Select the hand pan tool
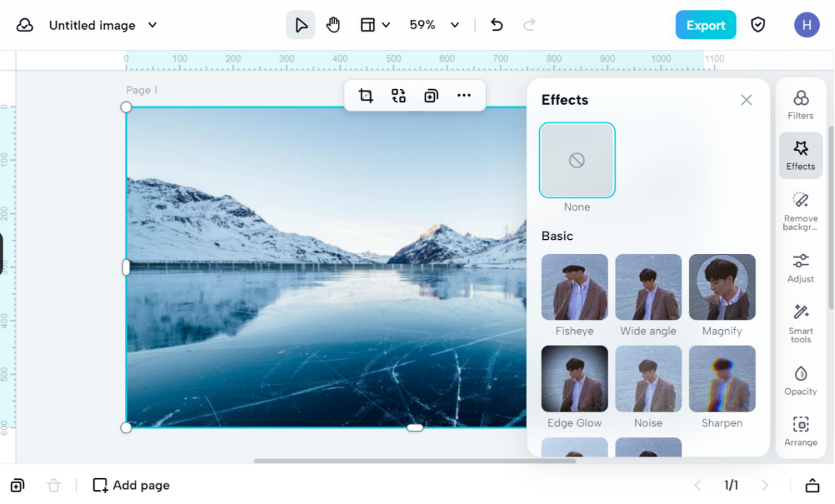Viewport: 835px width, 504px height. [333, 25]
